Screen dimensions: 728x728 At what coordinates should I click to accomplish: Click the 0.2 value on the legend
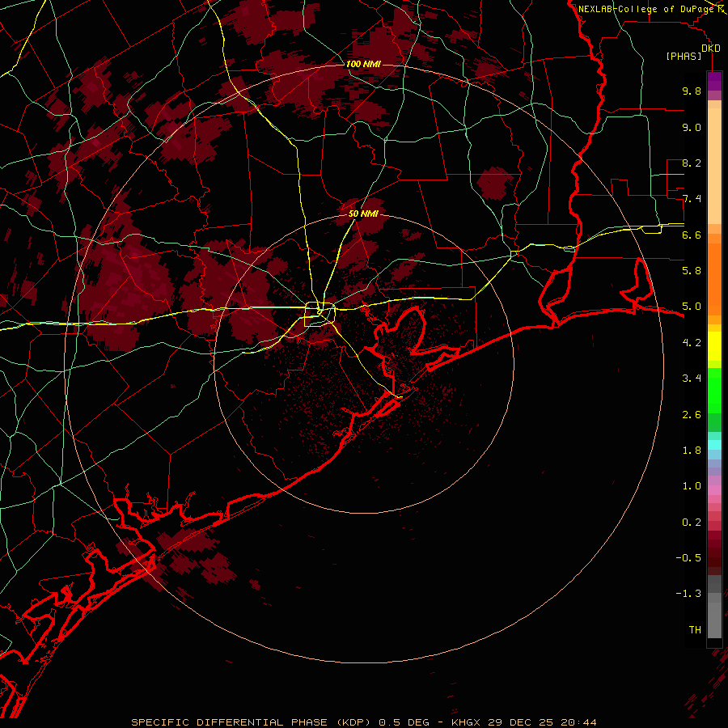point(692,523)
